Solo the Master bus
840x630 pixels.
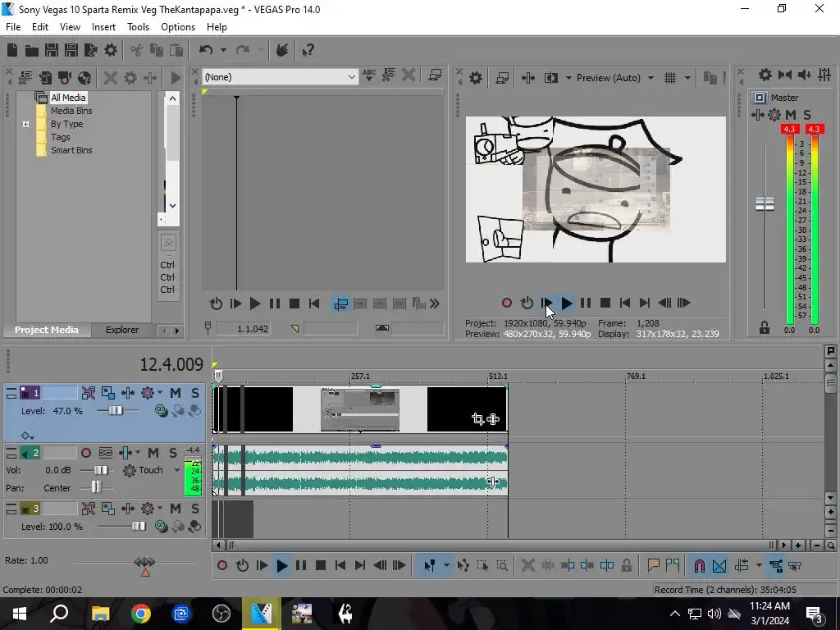coord(807,115)
